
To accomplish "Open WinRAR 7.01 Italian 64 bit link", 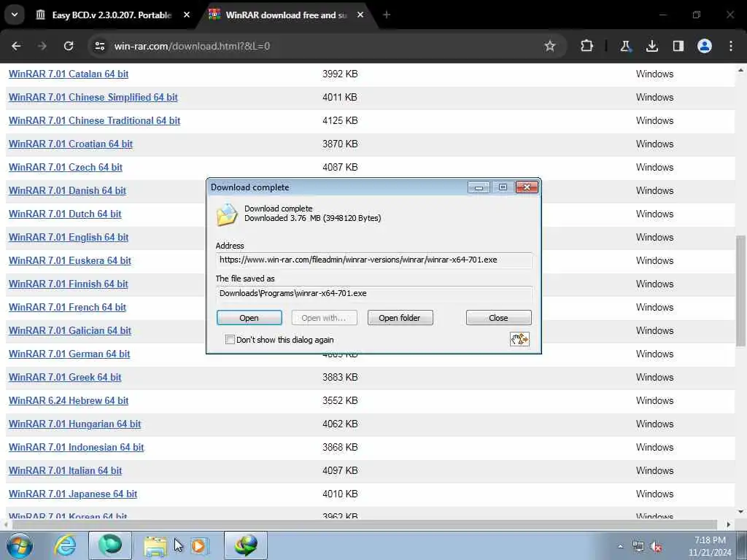I will (65, 470).
